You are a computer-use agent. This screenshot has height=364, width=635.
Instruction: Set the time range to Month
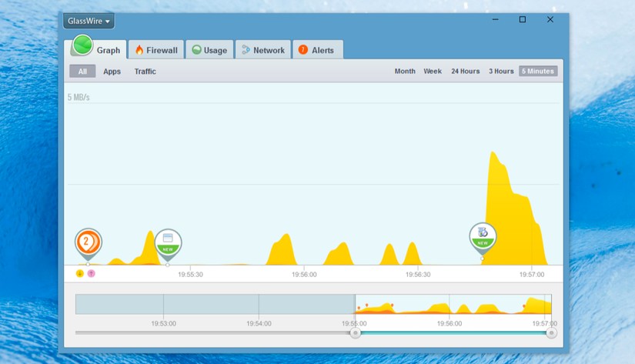[x=405, y=71]
